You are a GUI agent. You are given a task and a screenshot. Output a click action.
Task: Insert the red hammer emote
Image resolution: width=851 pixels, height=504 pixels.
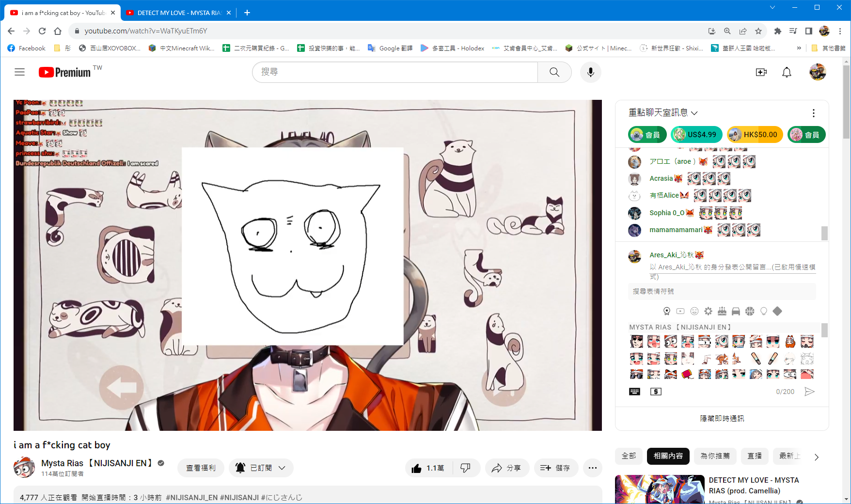[x=688, y=374]
